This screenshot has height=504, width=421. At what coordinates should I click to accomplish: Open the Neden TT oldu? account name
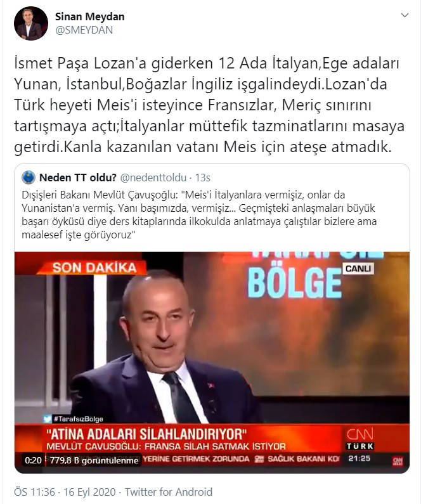(77, 178)
